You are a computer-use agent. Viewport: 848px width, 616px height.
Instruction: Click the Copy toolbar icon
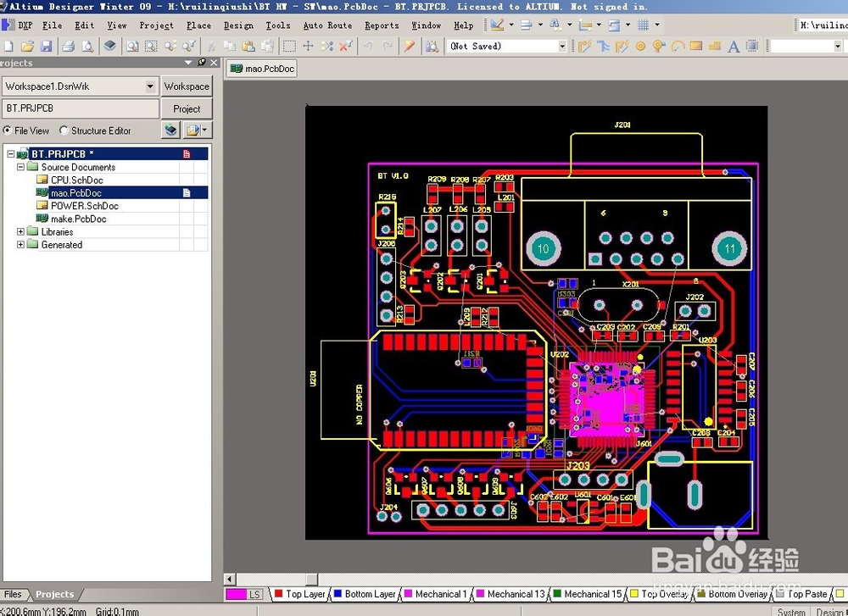pyautogui.click(x=230, y=47)
